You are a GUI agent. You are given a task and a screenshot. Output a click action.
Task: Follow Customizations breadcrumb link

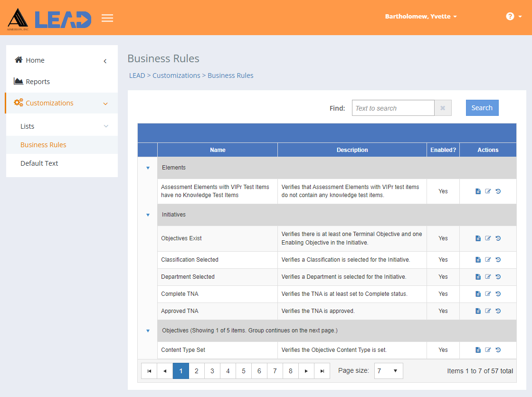click(x=176, y=76)
